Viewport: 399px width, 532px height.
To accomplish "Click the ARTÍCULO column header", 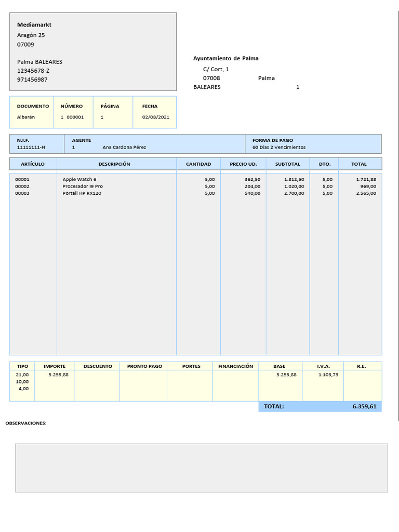I will (x=33, y=164).
